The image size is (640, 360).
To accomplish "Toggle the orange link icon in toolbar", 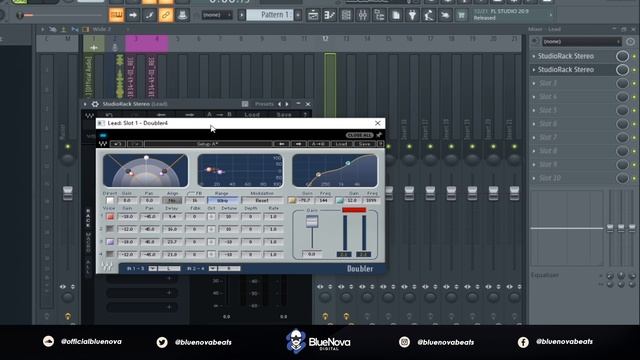I will pyautogui.click(x=166, y=15).
